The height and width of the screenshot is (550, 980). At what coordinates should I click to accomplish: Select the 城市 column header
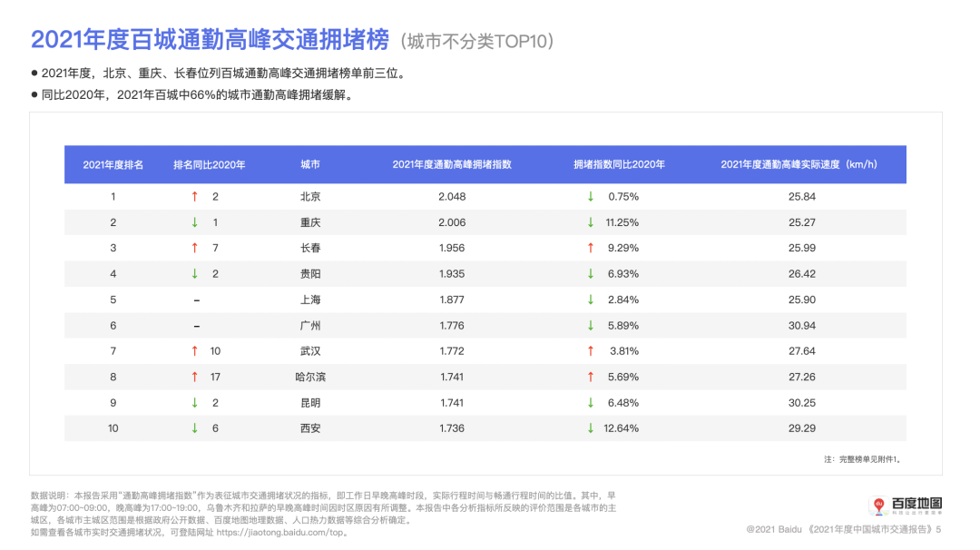(x=309, y=164)
